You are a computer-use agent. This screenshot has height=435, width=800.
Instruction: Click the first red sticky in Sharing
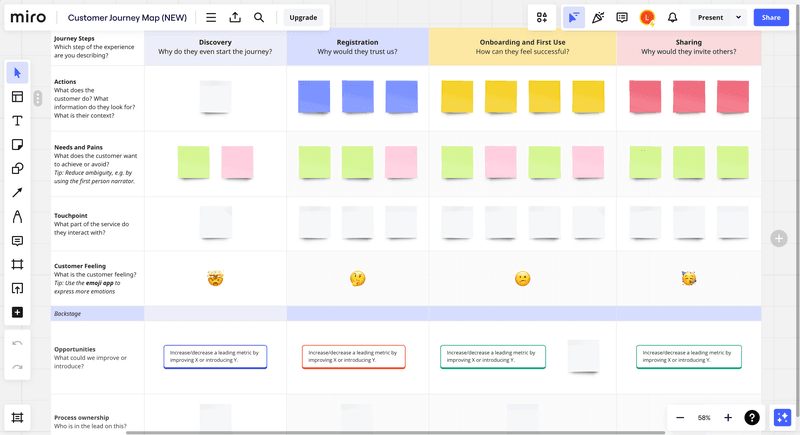point(645,96)
